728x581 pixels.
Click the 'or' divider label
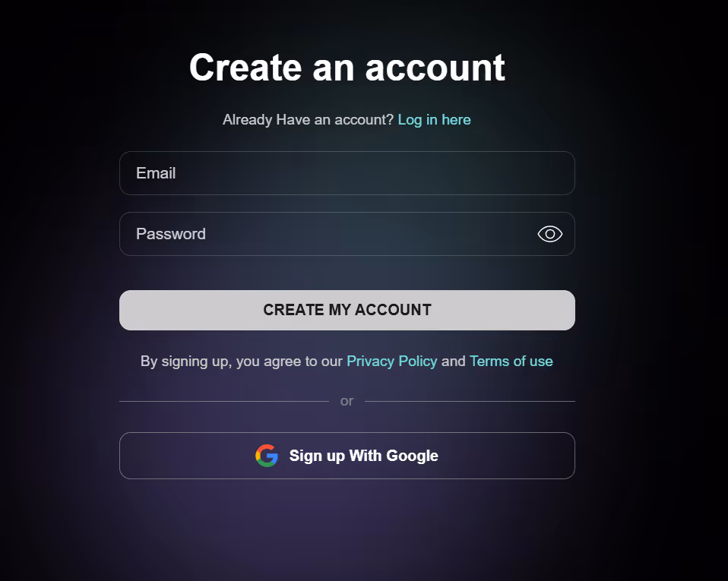tap(347, 401)
